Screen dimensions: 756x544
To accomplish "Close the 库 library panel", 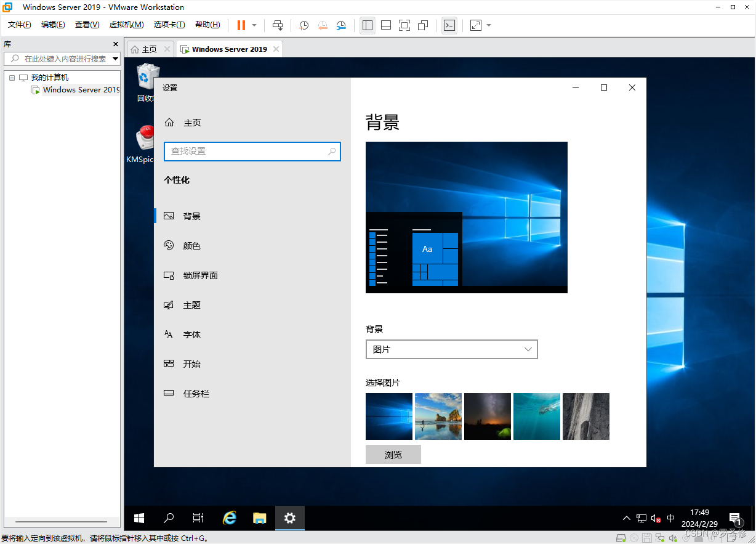I will 116,44.
